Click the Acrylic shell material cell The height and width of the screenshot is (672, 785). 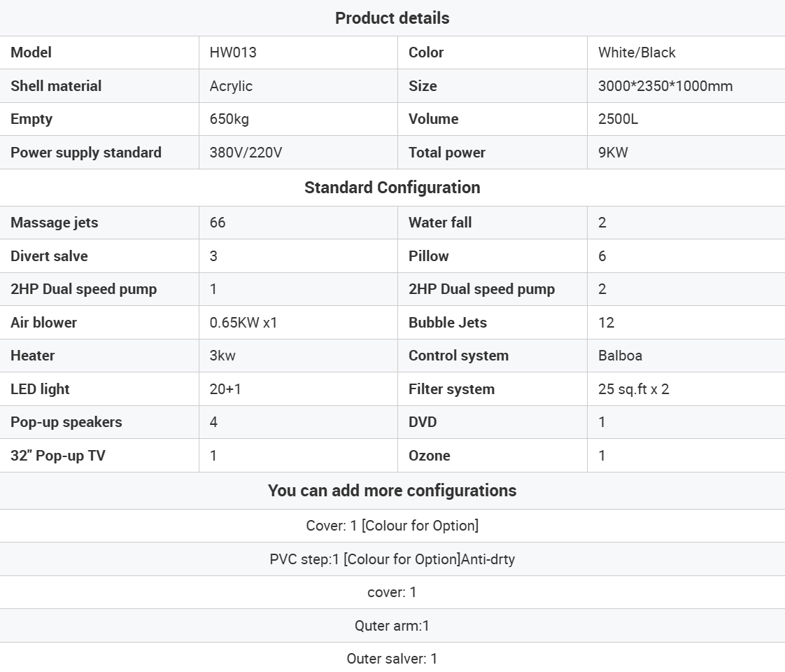(x=231, y=86)
